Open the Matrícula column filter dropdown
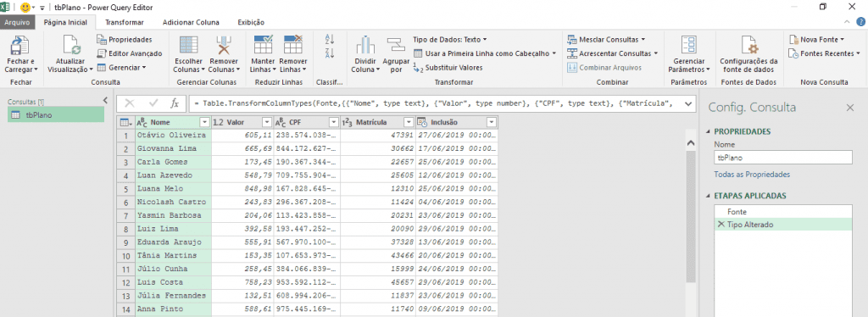This screenshot has height=317, width=868. pos(409,122)
